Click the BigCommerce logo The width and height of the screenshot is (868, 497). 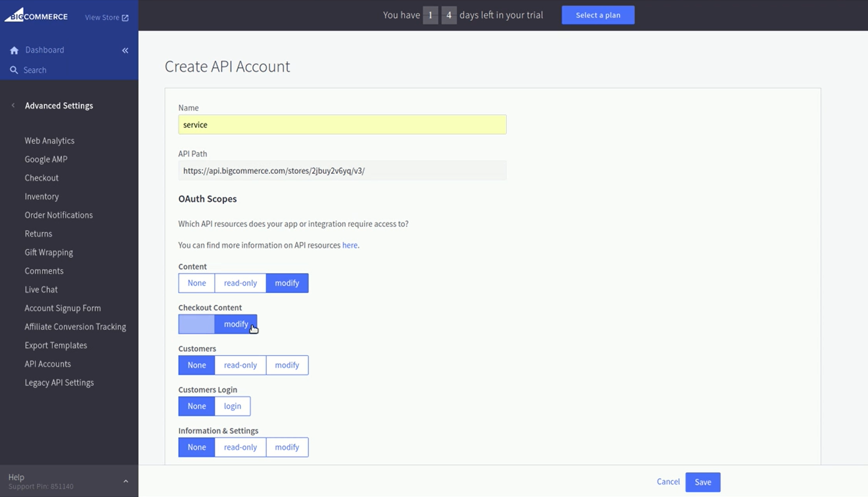[36, 16]
